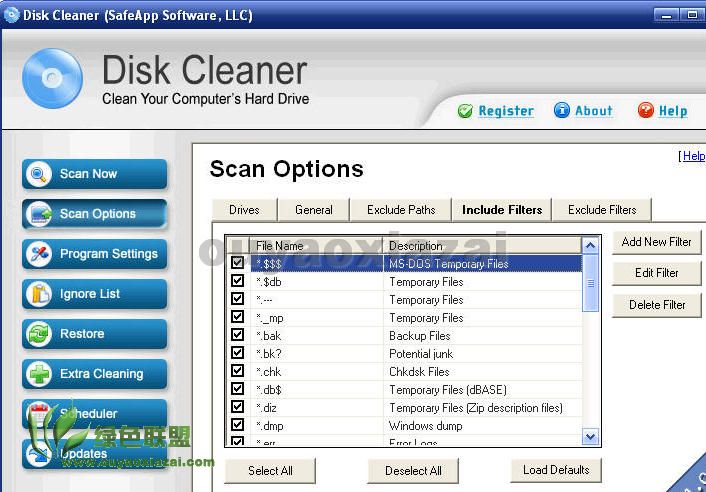The image size is (706, 492).
Task: Open the Exclude Paths tab
Action: (401, 210)
